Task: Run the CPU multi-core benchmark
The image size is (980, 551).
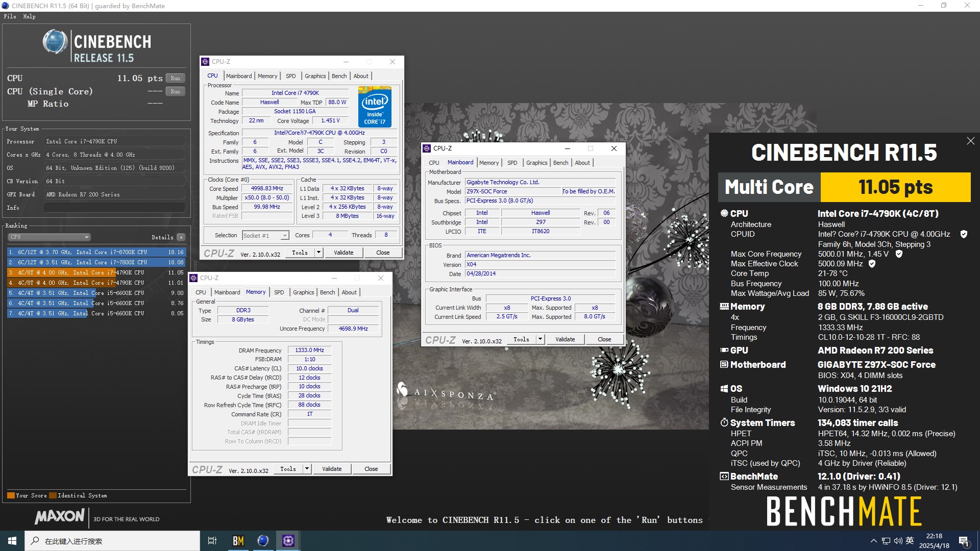Action: click(x=175, y=79)
